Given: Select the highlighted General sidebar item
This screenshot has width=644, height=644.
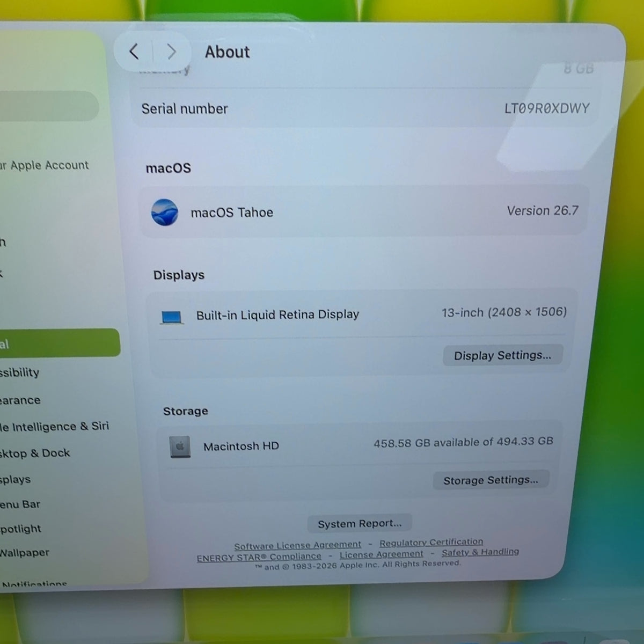Looking at the screenshot, I should pos(60,343).
